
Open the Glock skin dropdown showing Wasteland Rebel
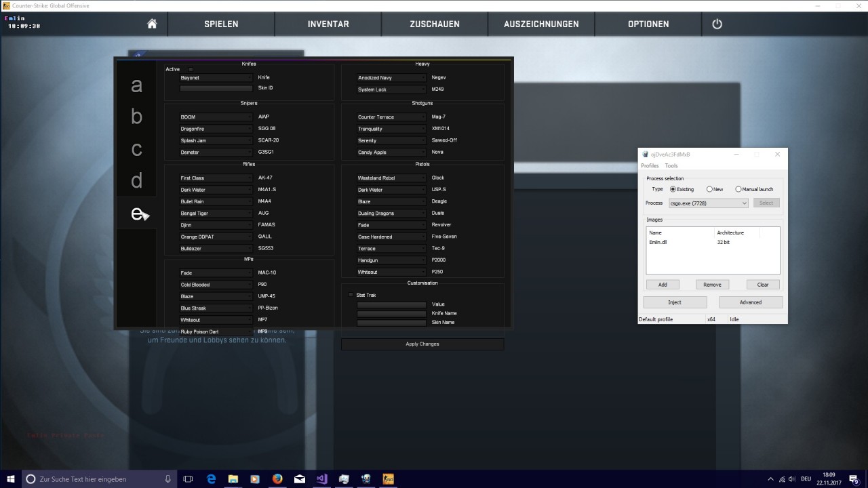pos(392,178)
